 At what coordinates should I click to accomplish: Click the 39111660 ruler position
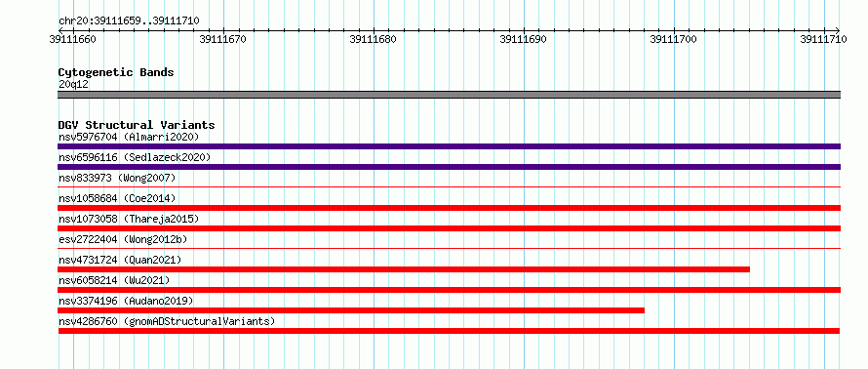coord(72,39)
